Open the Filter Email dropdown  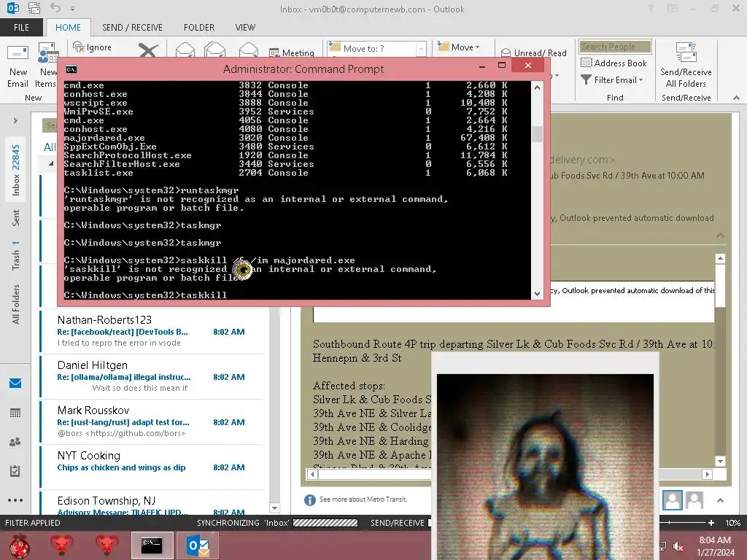click(612, 80)
